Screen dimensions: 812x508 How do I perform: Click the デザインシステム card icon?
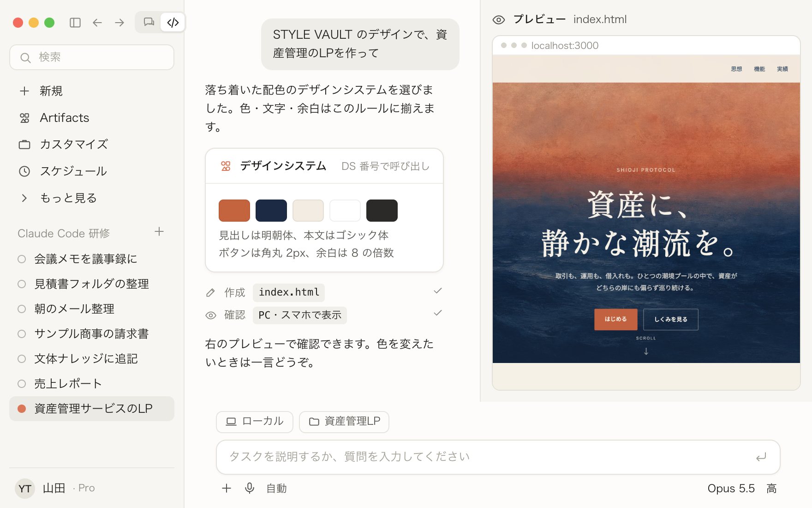pyautogui.click(x=226, y=166)
